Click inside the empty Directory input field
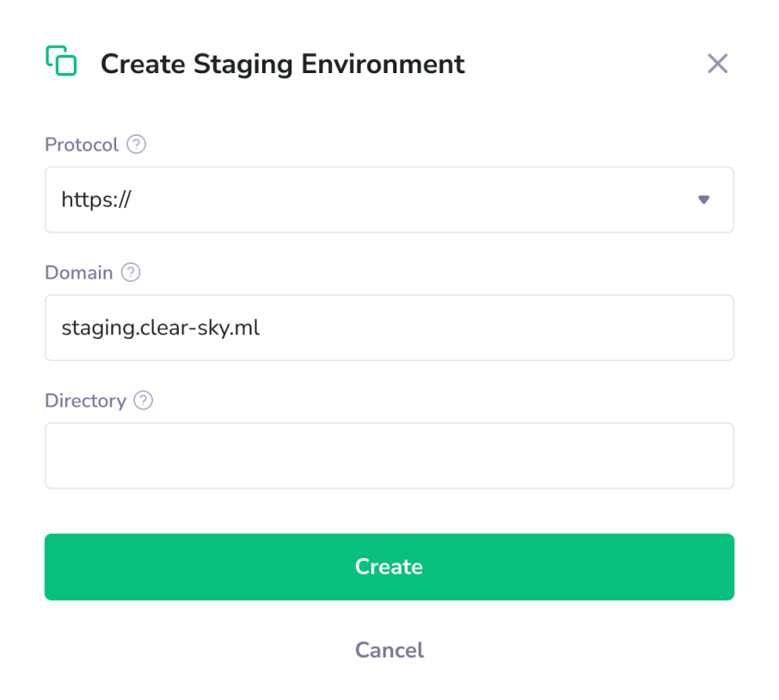This screenshot has width=779, height=700. (389, 455)
